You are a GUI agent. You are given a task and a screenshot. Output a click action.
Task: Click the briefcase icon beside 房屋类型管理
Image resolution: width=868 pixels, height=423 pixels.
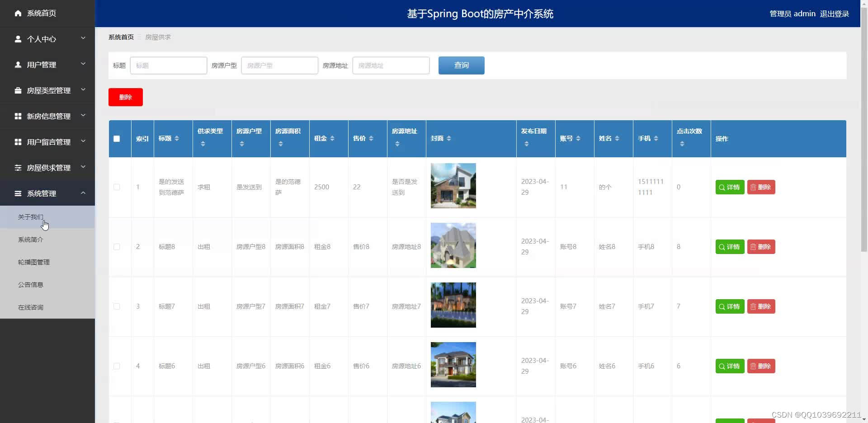point(18,90)
